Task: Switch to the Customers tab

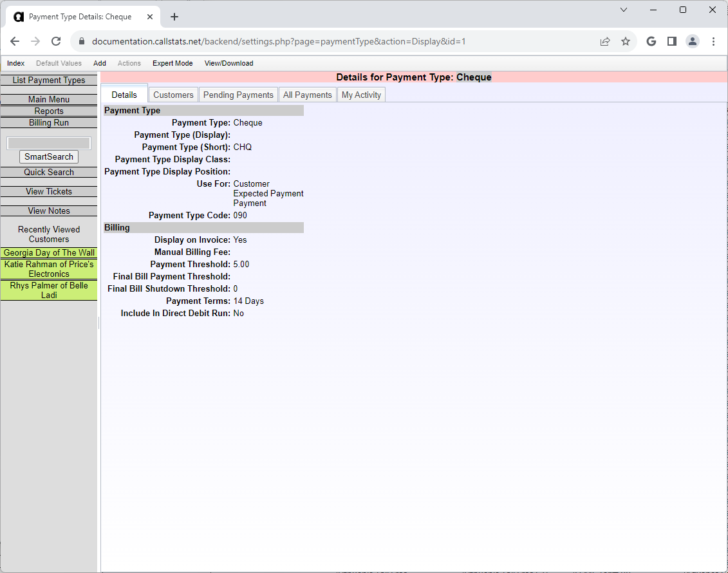Action: point(173,95)
